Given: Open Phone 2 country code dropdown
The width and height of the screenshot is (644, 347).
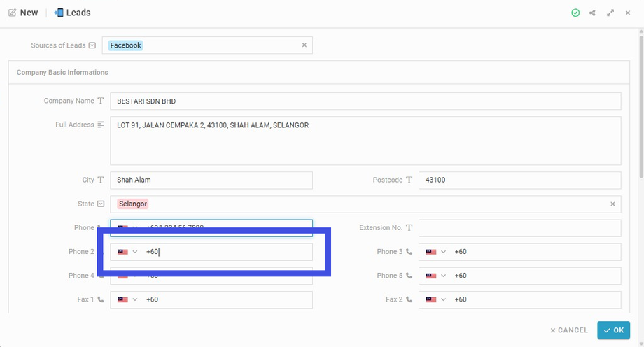Looking at the screenshot, I should 127,252.
